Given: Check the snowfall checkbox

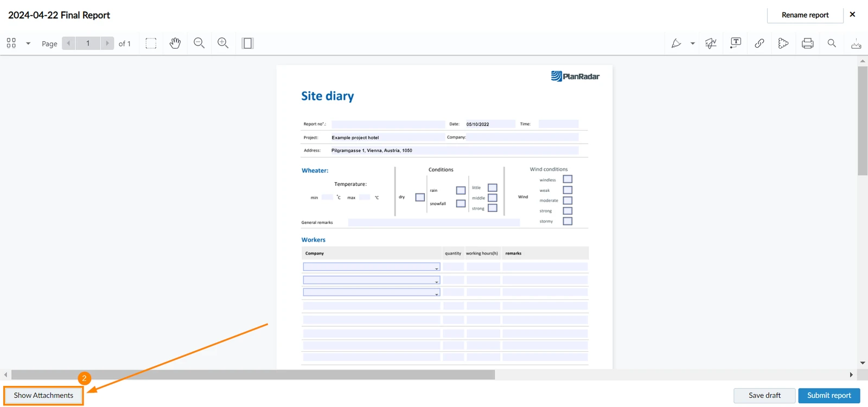Looking at the screenshot, I should click(461, 203).
